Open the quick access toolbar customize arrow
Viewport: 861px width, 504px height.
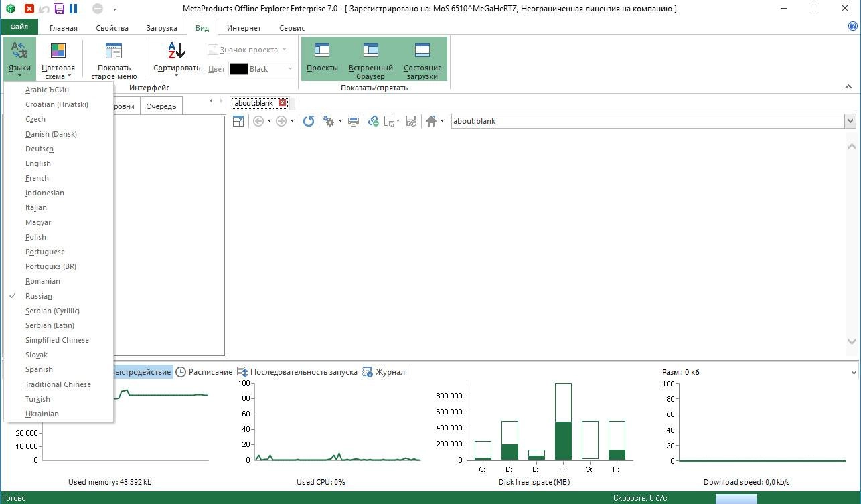114,9
